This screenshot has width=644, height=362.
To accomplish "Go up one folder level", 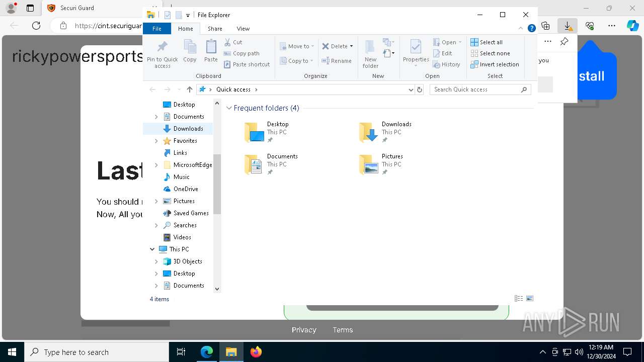I will point(189,89).
